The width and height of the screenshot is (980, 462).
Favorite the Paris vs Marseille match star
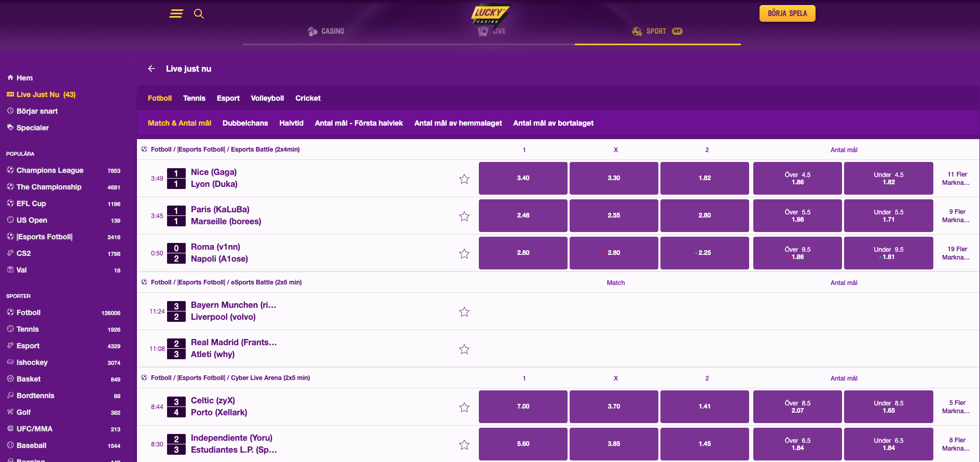pyautogui.click(x=464, y=216)
